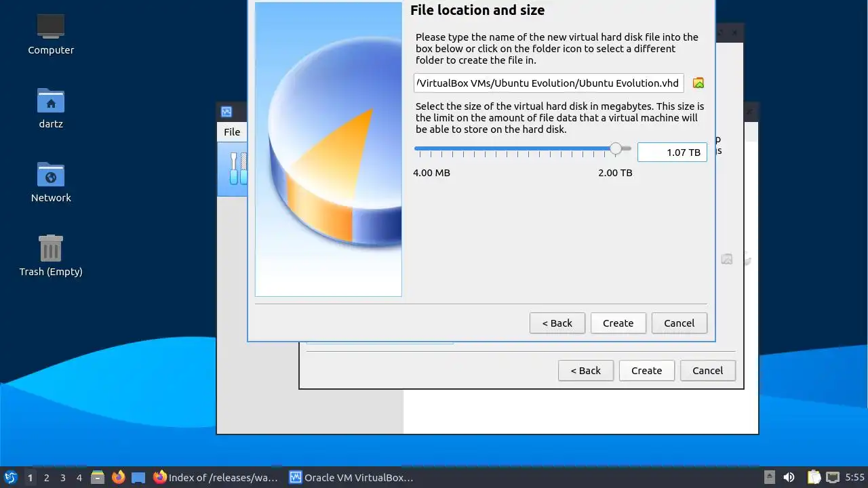Click the virtual disk file path field
868x488 pixels.
click(549, 83)
